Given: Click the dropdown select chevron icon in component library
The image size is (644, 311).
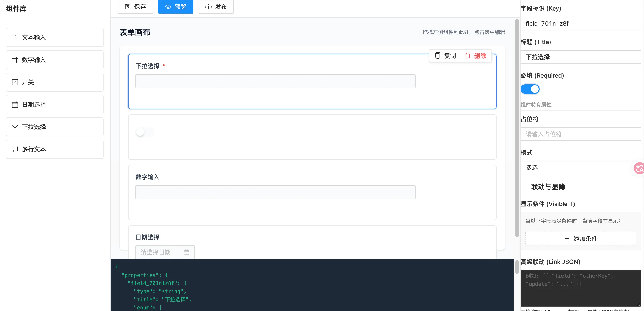Looking at the screenshot, I should click(15, 127).
